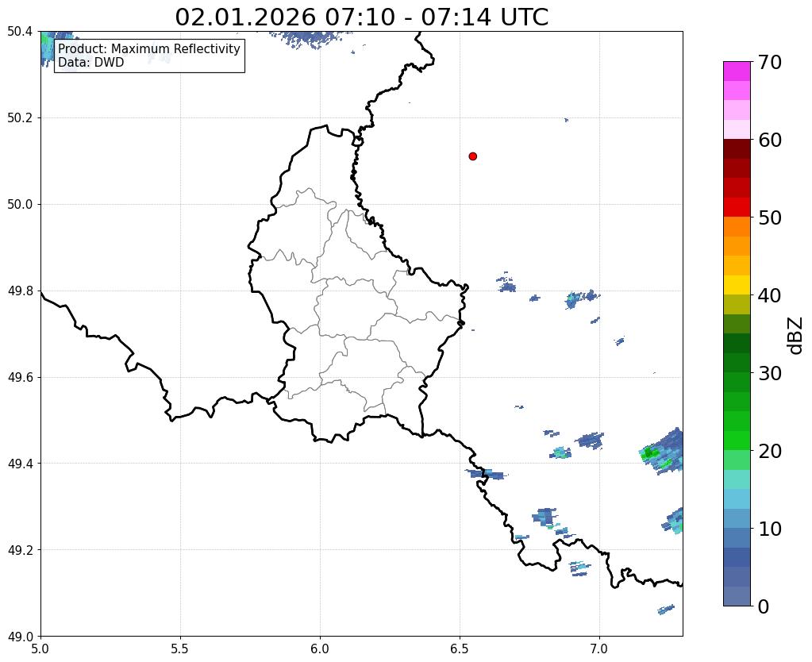Click the longitude tick label "6.5"
812x662 pixels.
coord(460,649)
